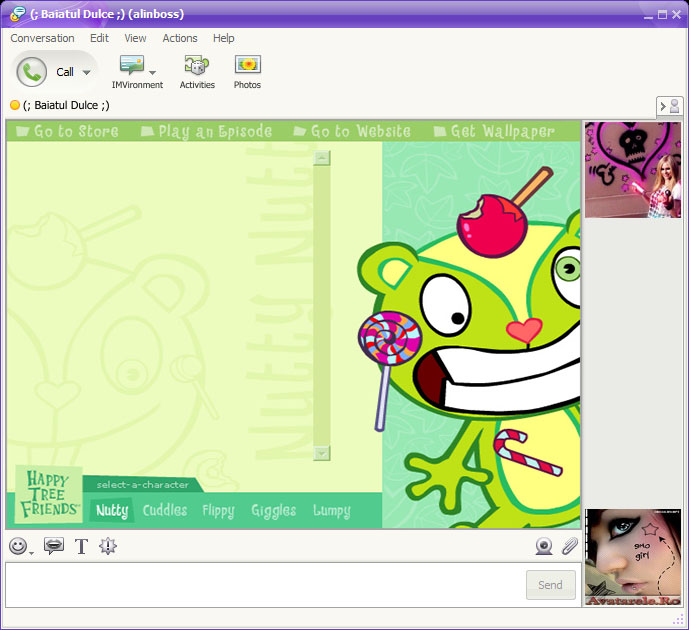The width and height of the screenshot is (689, 630).
Task: Send a Buzz with the exclamation icon
Action: 108,546
